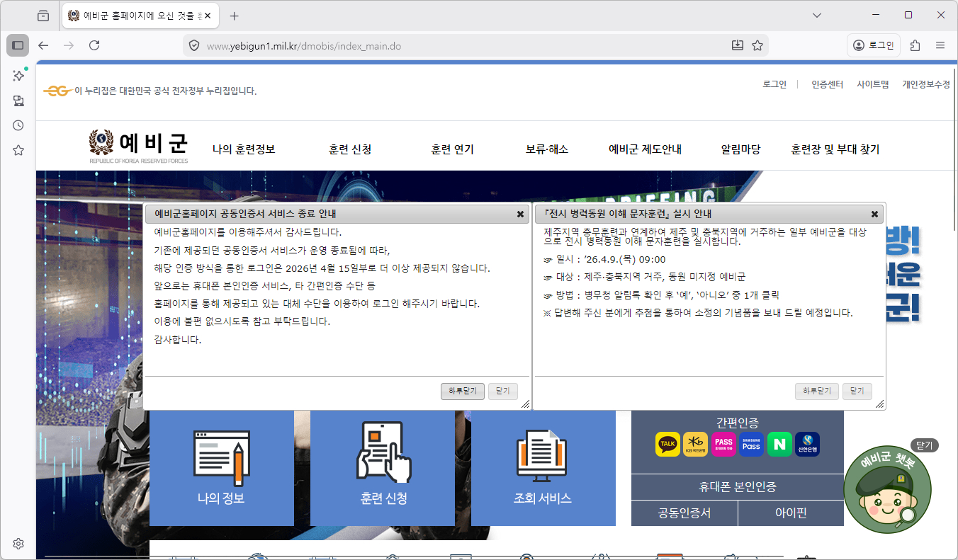
Task: Open the browser hamburger menu
Action: click(940, 45)
